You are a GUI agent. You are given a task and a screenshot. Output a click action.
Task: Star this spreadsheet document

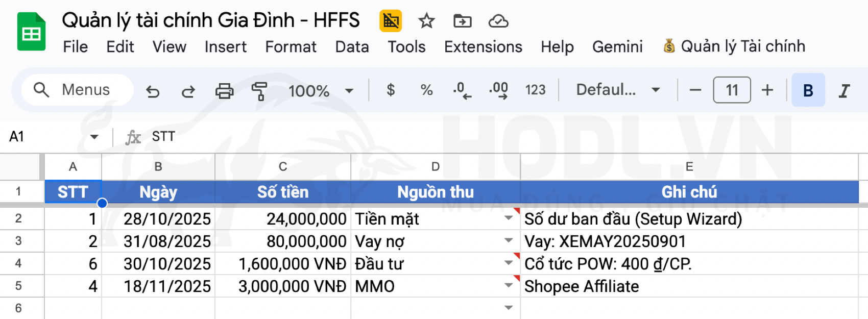tap(426, 21)
